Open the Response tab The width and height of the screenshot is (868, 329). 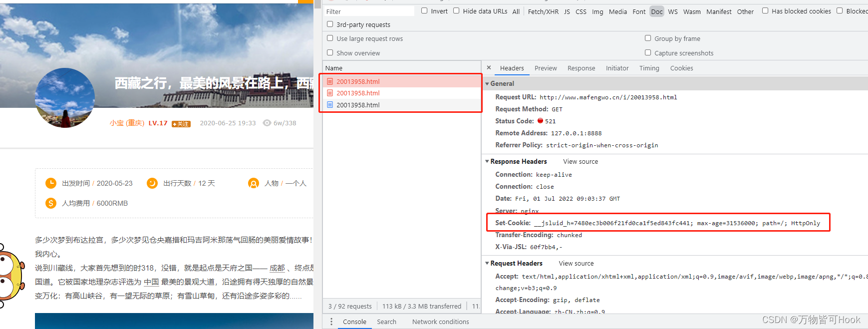pos(581,68)
